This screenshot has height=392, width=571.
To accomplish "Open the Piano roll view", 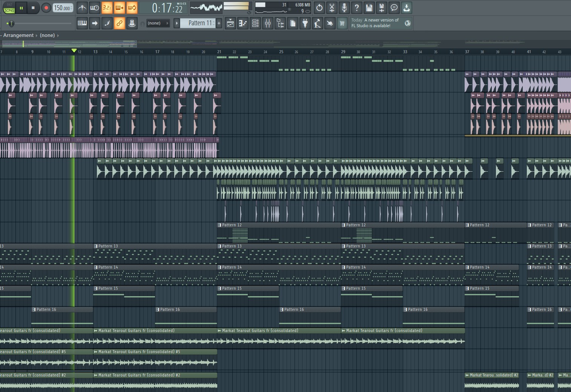I will point(243,23).
